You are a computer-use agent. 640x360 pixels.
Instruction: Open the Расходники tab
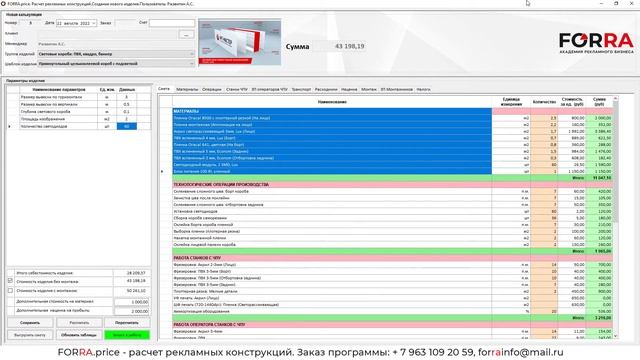click(x=326, y=89)
